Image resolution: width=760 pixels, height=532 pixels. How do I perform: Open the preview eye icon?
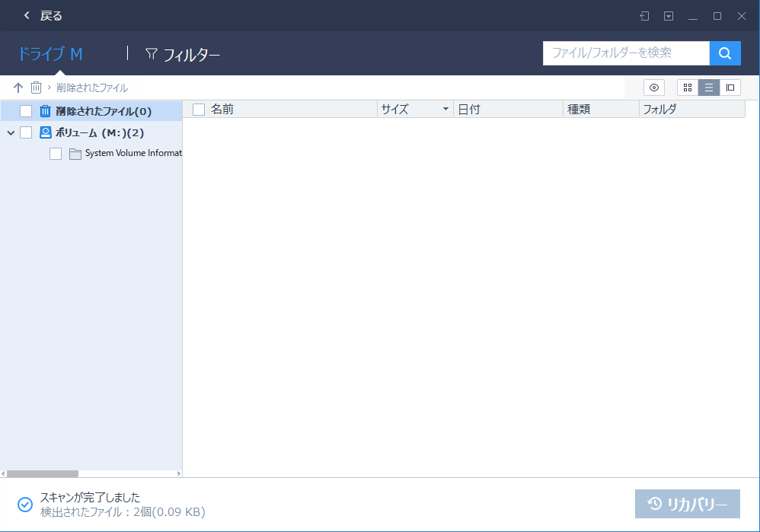coord(653,88)
